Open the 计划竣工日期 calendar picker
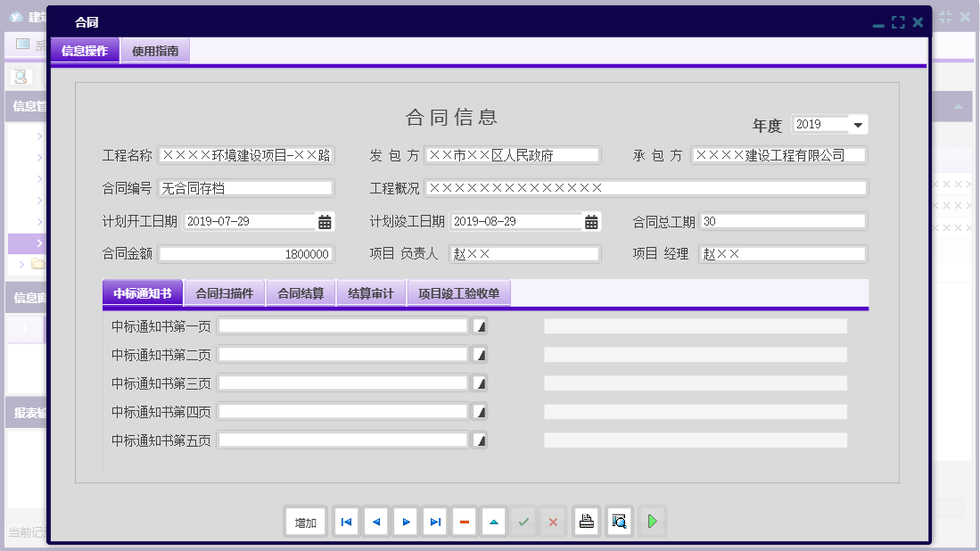The height and width of the screenshot is (551, 980). [x=589, y=220]
